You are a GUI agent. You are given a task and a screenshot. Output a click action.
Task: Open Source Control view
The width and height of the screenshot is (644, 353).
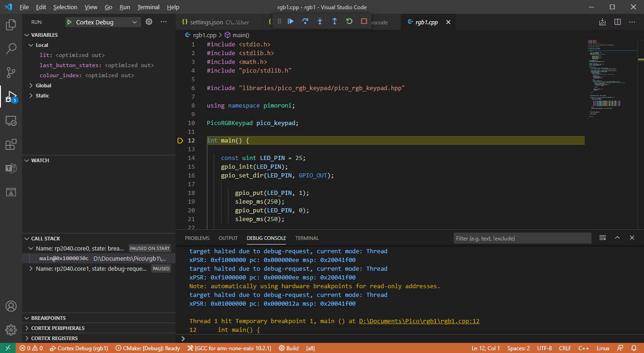11,72
